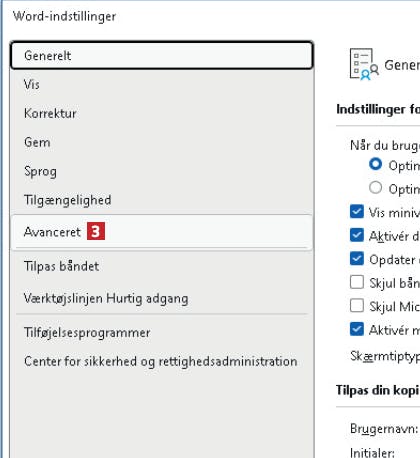
Task: Uncheck the Opdater checkbox
Action: [x=357, y=258]
